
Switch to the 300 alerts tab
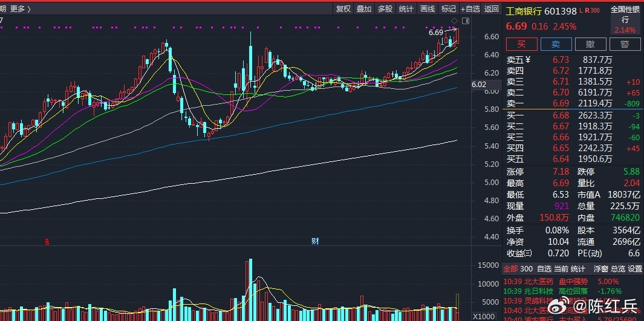point(526,269)
